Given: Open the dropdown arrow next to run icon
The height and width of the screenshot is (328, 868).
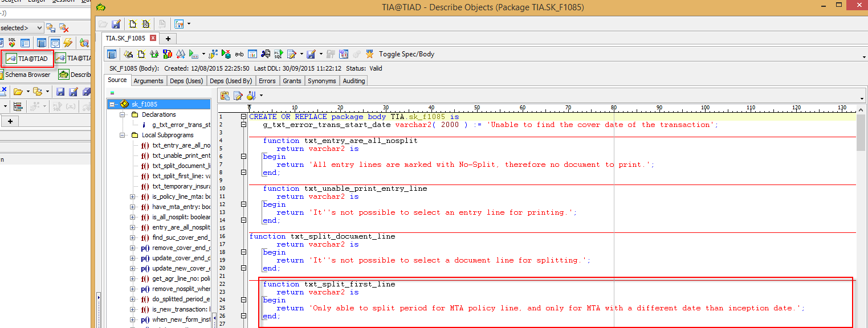Looking at the screenshot, I should (x=203, y=55).
